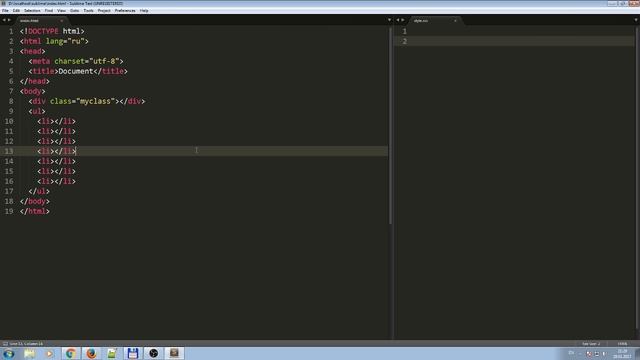Viewport: 640px width, 360px height.
Task: Open the Windows Start menu
Action: 9,353
